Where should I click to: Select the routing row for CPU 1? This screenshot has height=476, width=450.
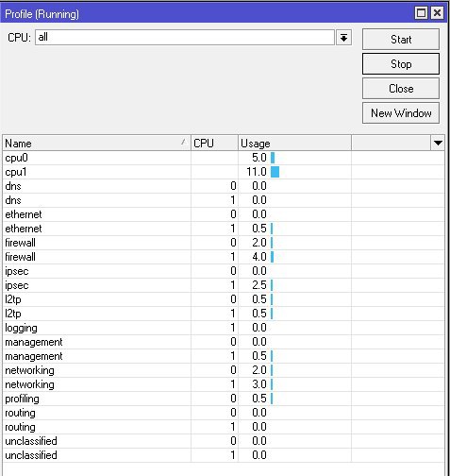point(224,427)
